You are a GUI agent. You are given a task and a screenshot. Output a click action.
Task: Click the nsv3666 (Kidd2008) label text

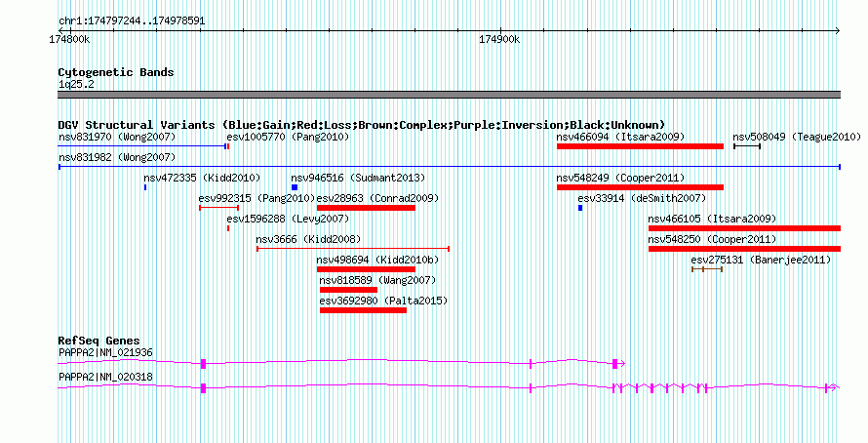tap(308, 239)
